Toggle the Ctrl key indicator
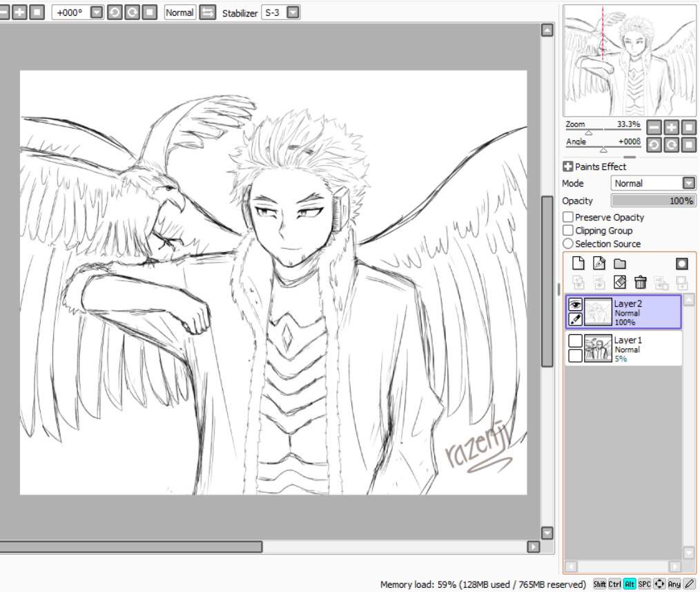Image resolution: width=700 pixels, height=592 pixels. 614,584
